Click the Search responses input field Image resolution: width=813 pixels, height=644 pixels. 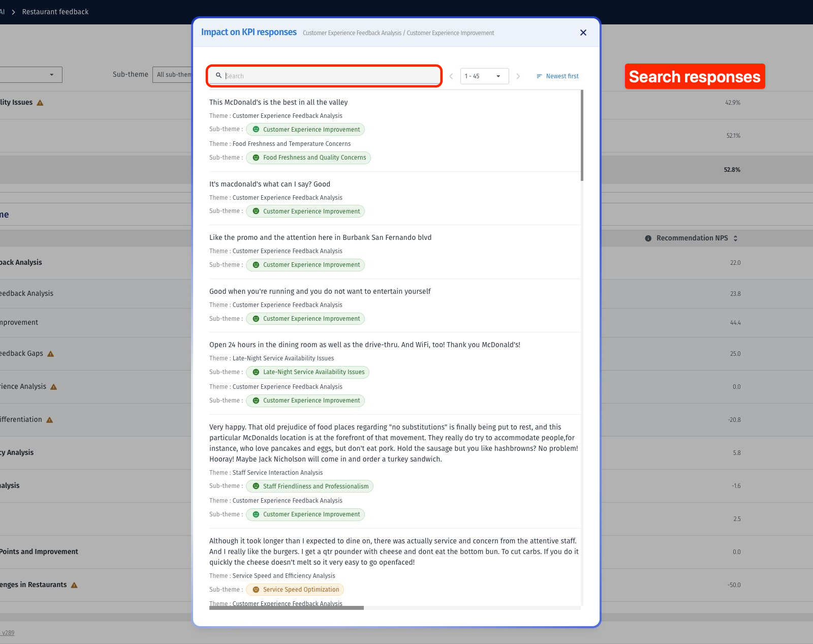coord(324,76)
